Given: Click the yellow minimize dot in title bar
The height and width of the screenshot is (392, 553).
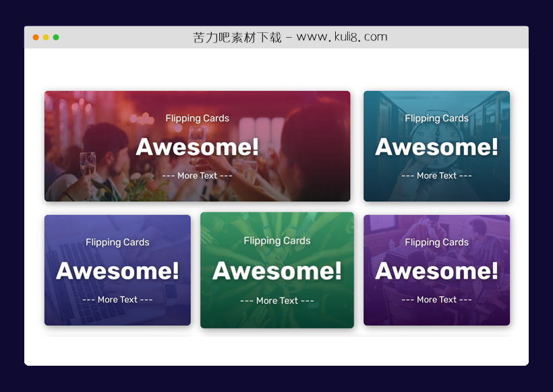Looking at the screenshot, I should pyautogui.click(x=46, y=37).
